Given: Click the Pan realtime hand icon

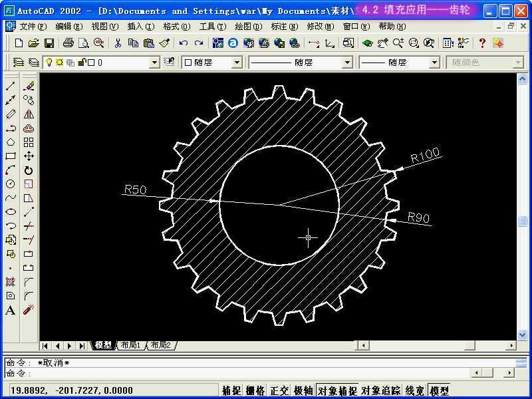Looking at the screenshot, I should click(383, 43).
